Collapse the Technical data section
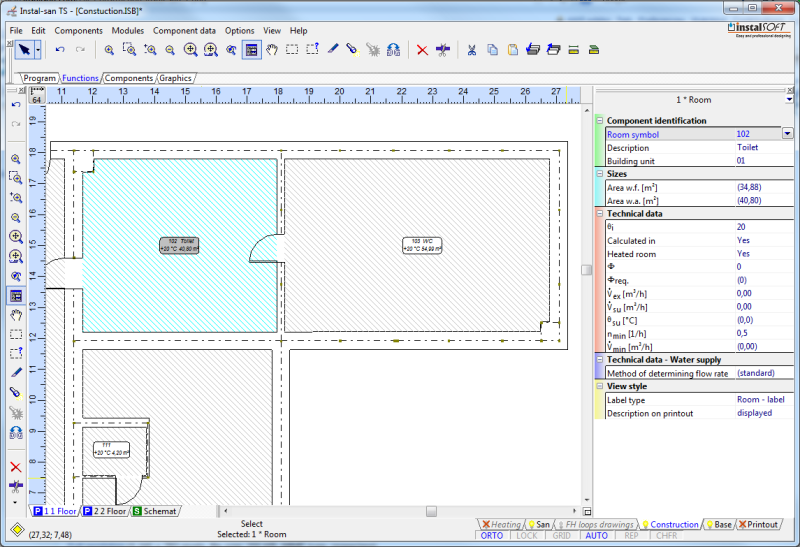Screen dimensions: 800x547 tap(600, 214)
